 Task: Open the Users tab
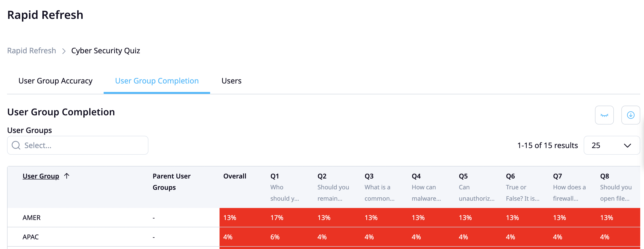click(x=231, y=81)
